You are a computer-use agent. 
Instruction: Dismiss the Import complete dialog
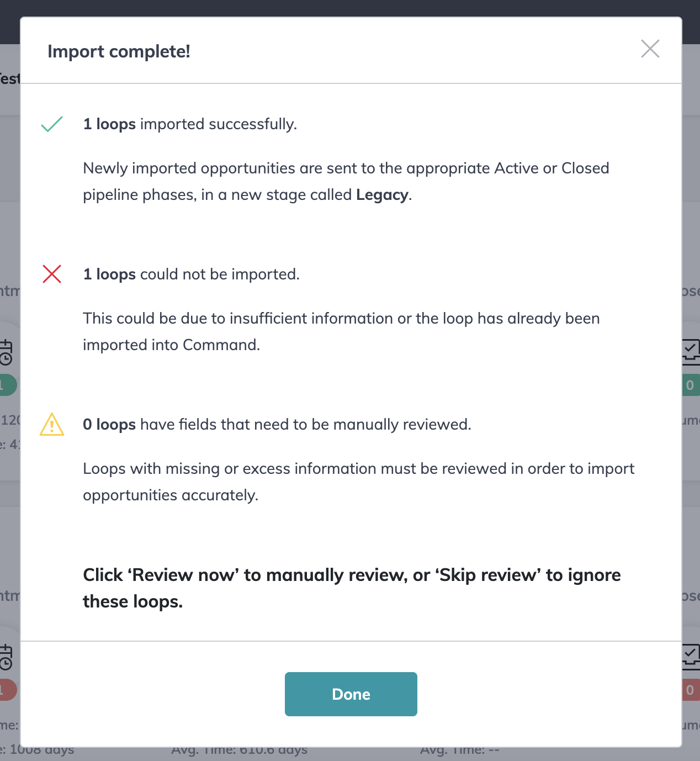(650, 49)
